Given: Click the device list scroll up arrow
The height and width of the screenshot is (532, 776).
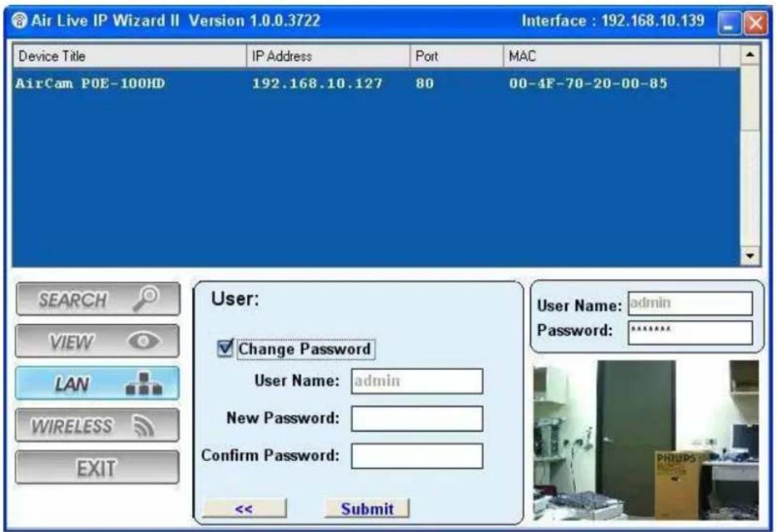Looking at the screenshot, I should tap(750, 55).
